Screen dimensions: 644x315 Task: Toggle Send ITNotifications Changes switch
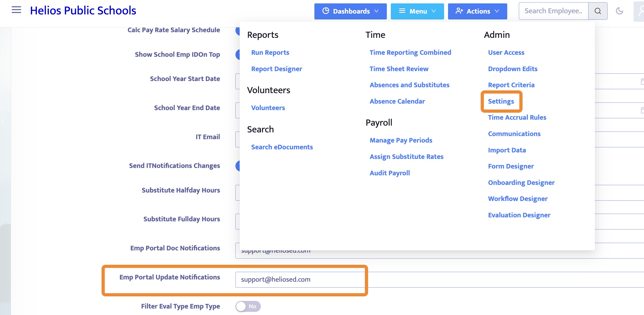coord(238,166)
